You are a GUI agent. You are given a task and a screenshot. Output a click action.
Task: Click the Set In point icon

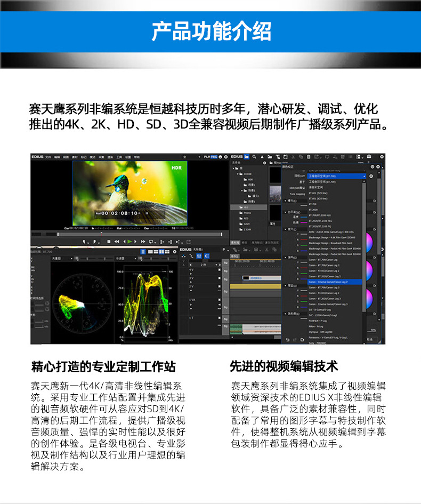point(84,242)
